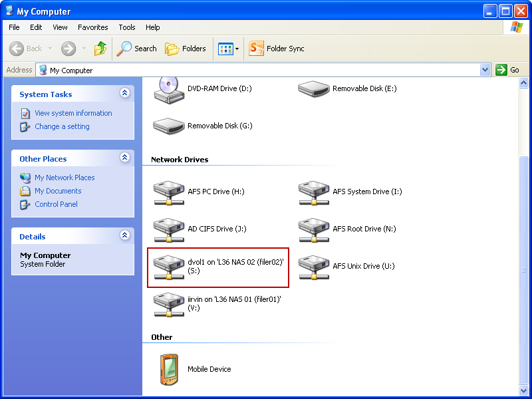Click the Control Panel icon in Other Places
This screenshot has height=399, width=532.
click(25, 204)
